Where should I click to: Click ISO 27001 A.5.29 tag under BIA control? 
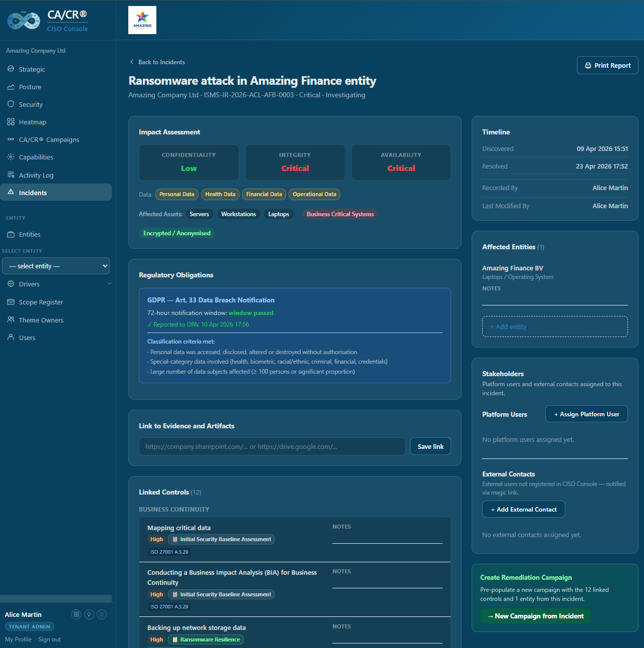(x=169, y=606)
